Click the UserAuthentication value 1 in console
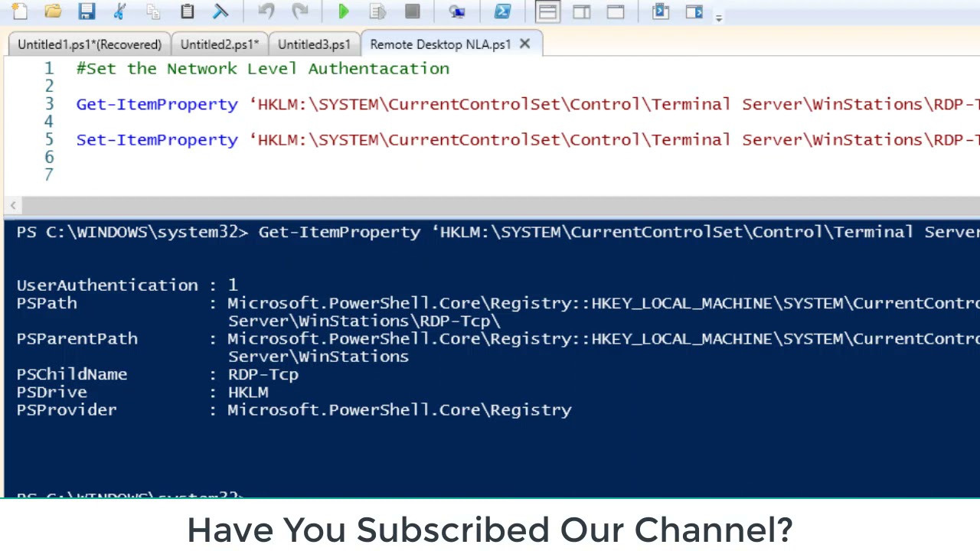Viewport: 980px width, 551px height. pos(233,285)
